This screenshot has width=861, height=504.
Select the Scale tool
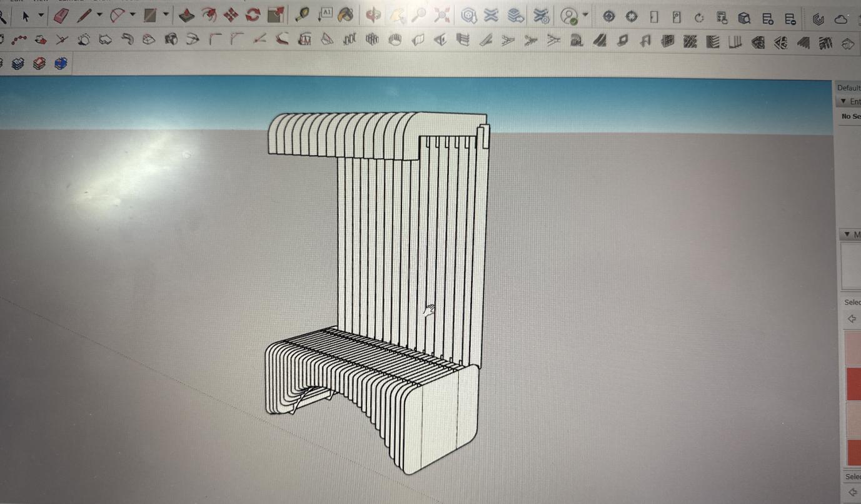click(x=275, y=15)
